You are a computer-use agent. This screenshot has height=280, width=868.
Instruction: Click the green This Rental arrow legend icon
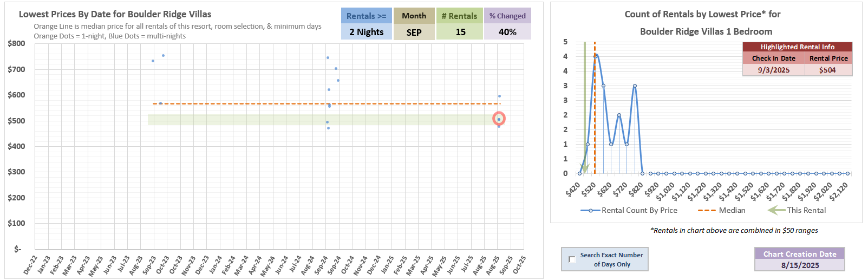[x=776, y=210]
